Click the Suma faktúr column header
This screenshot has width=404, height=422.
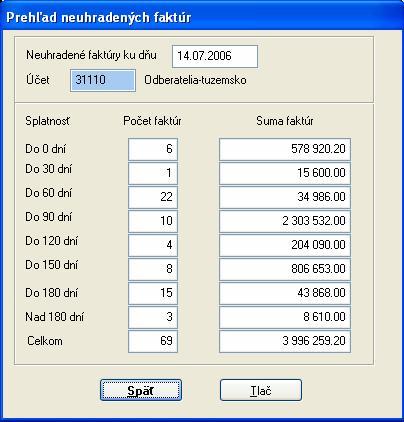click(285, 121)
